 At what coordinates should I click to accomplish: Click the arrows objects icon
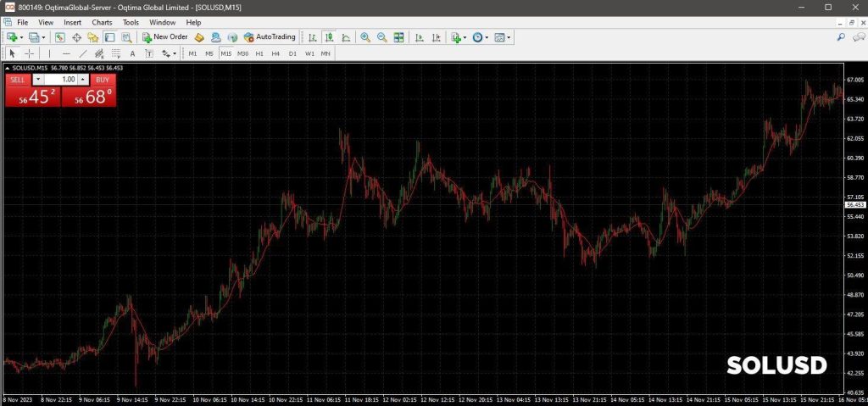pyautogui.click(x=165, y=53)
